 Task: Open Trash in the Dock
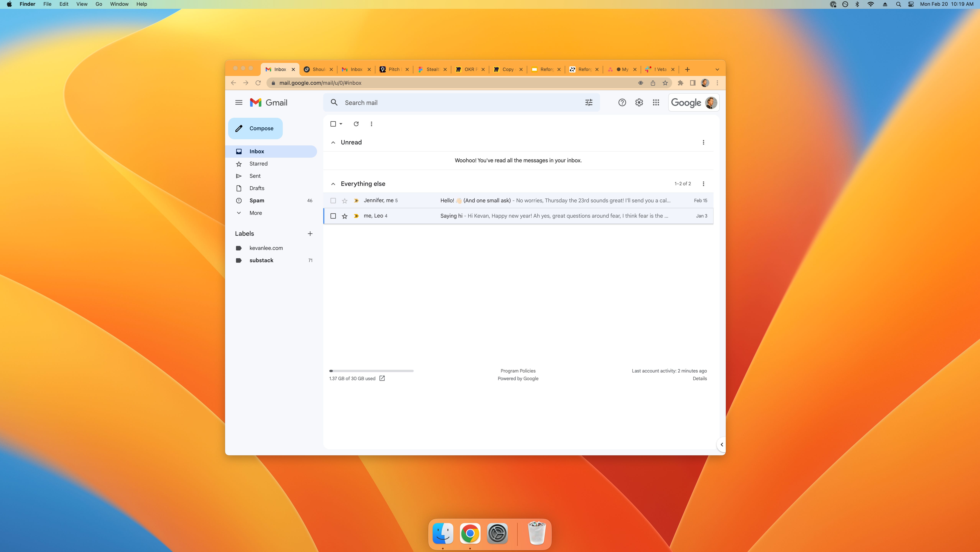[536, 533]
